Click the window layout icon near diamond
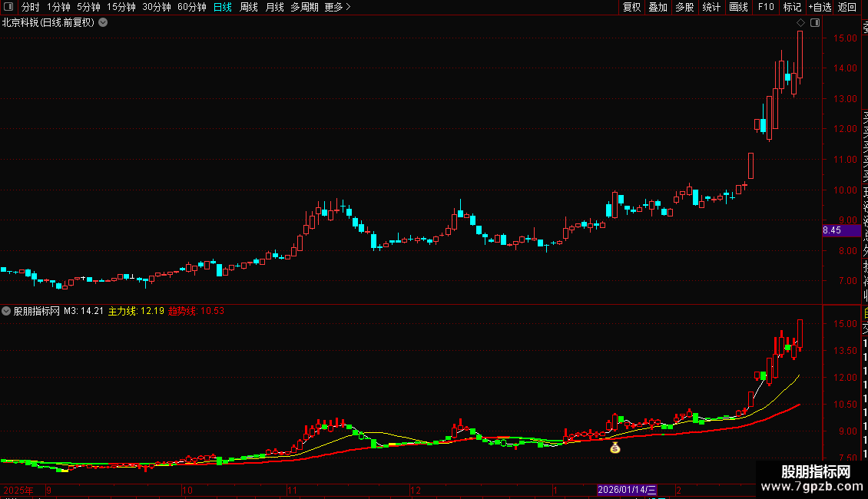This screenshot has height=499, width=868. [x=815, y=23]
